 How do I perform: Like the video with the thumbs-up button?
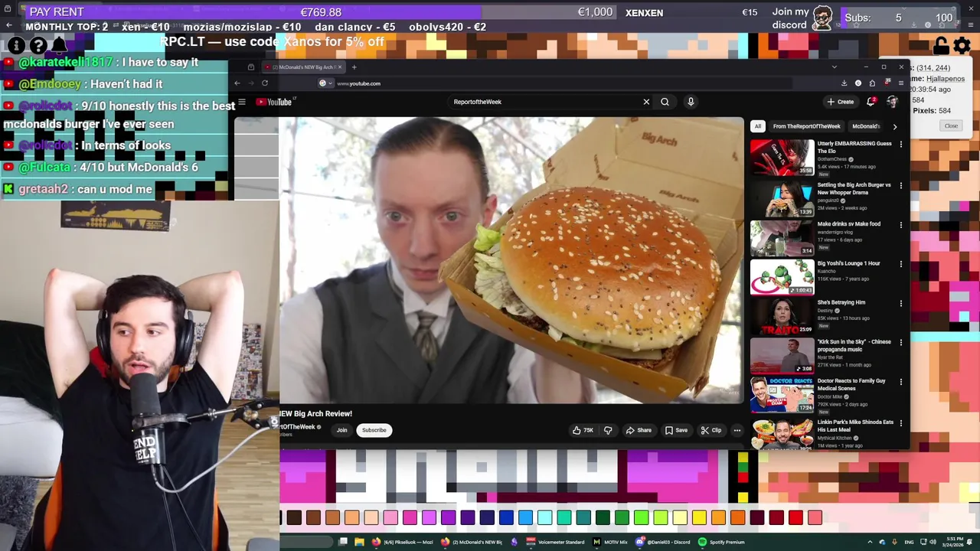point(583,430)
